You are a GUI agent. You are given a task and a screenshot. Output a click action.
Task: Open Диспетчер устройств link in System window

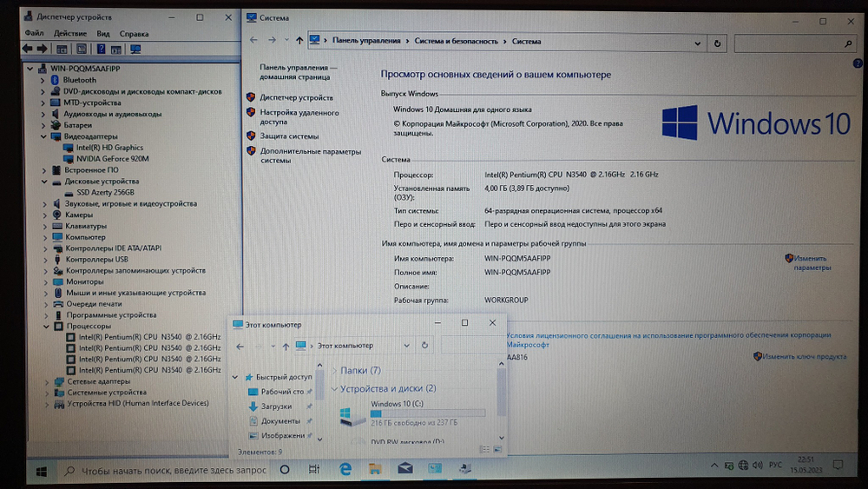coord(297,97)
